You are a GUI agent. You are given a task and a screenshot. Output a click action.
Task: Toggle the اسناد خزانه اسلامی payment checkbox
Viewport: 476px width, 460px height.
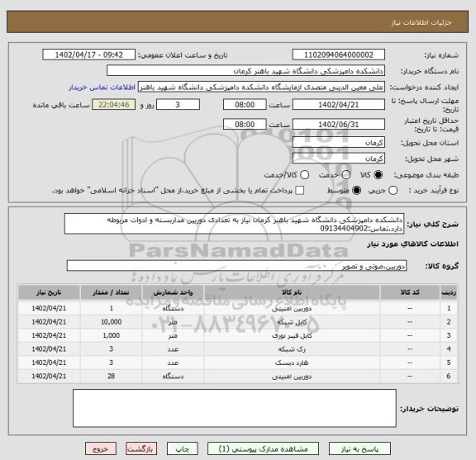(x=300, y=191)
